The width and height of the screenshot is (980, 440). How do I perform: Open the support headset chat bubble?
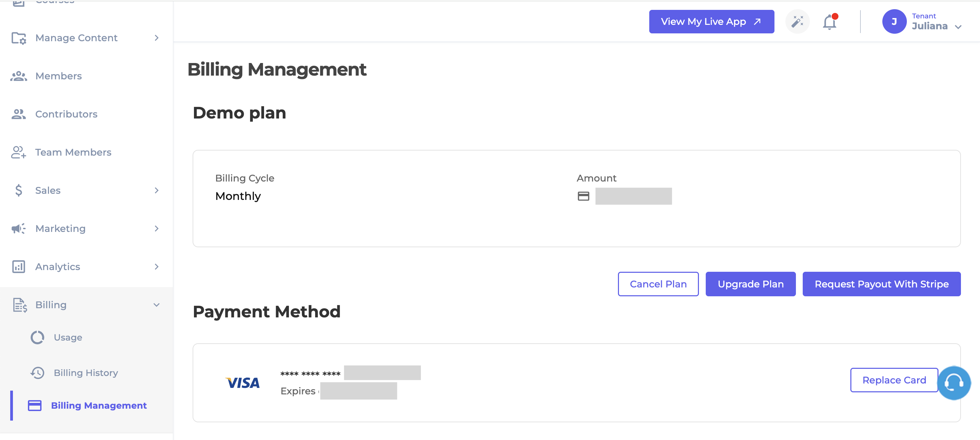click(x=953, y=382)
